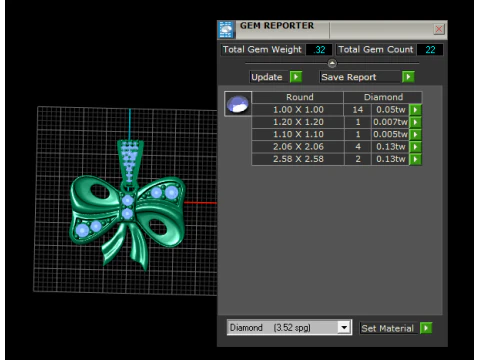Click the 0.007tw weight cell
Viewport: 480px width, 360px height.
pos(390,122)
